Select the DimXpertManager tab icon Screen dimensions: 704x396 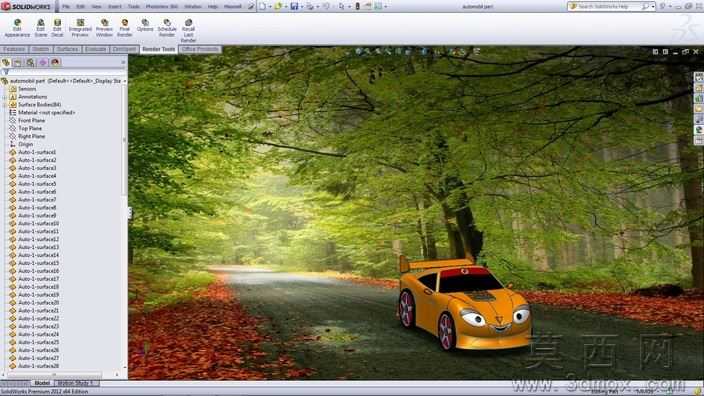pos(43,62)
